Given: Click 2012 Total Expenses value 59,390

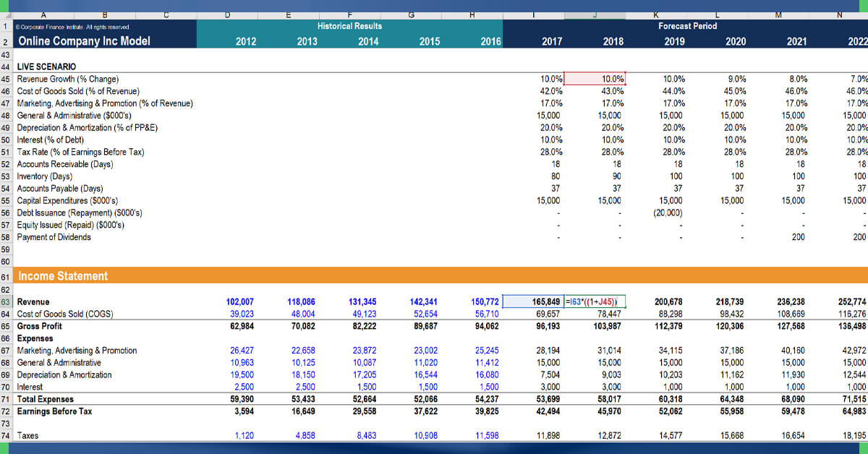Looking at the screenshot, I should click(241, 399).
